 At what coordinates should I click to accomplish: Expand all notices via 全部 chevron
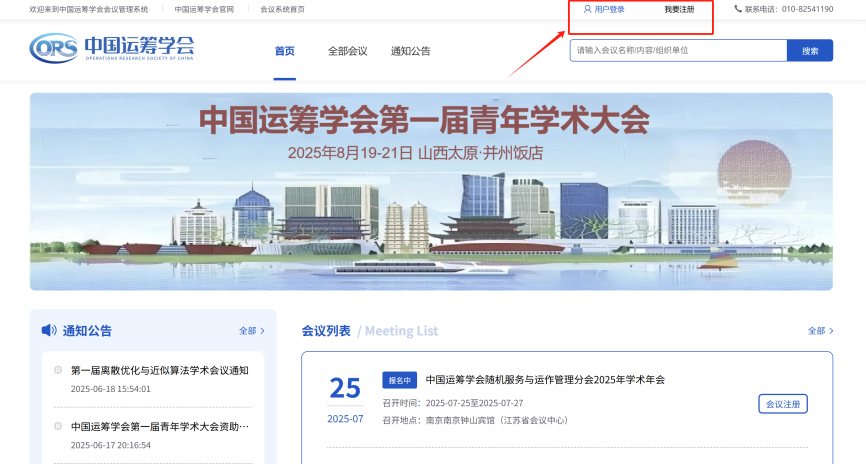click(x=252, y=331)
